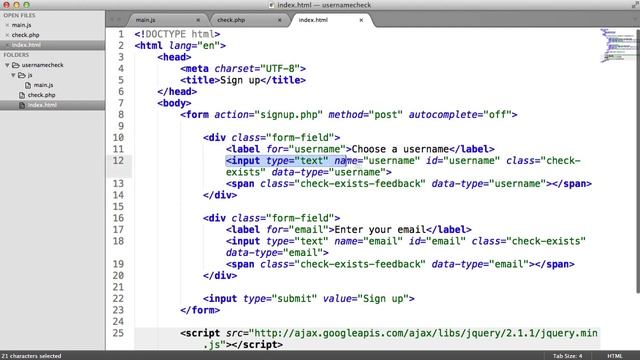Click the "Enter your email" label text

tap(380, 230)
